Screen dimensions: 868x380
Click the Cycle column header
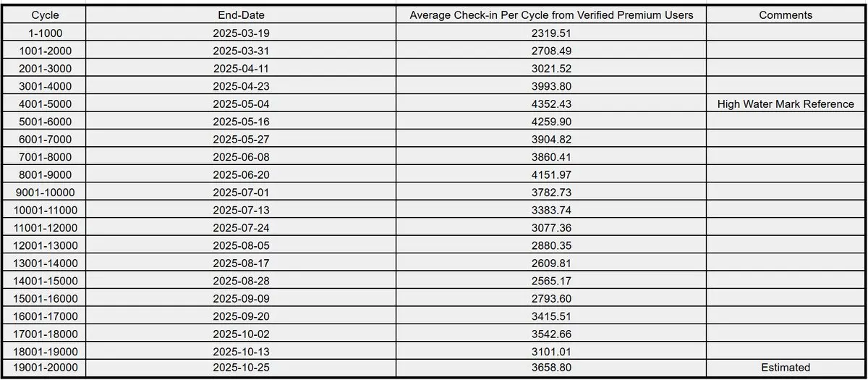pos(45,15)
